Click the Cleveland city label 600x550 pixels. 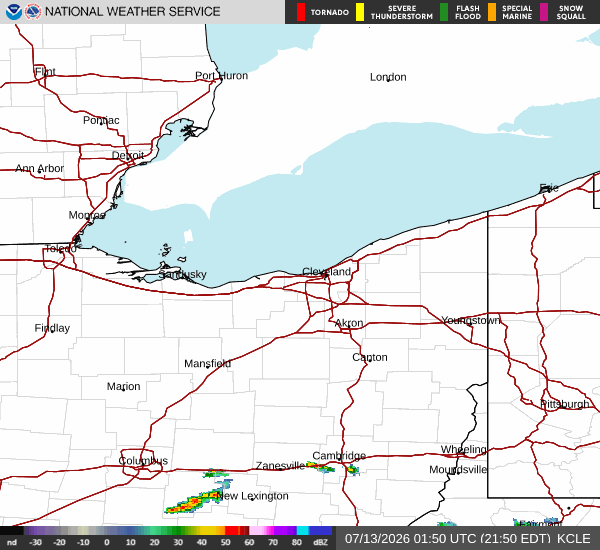(326, 272)
